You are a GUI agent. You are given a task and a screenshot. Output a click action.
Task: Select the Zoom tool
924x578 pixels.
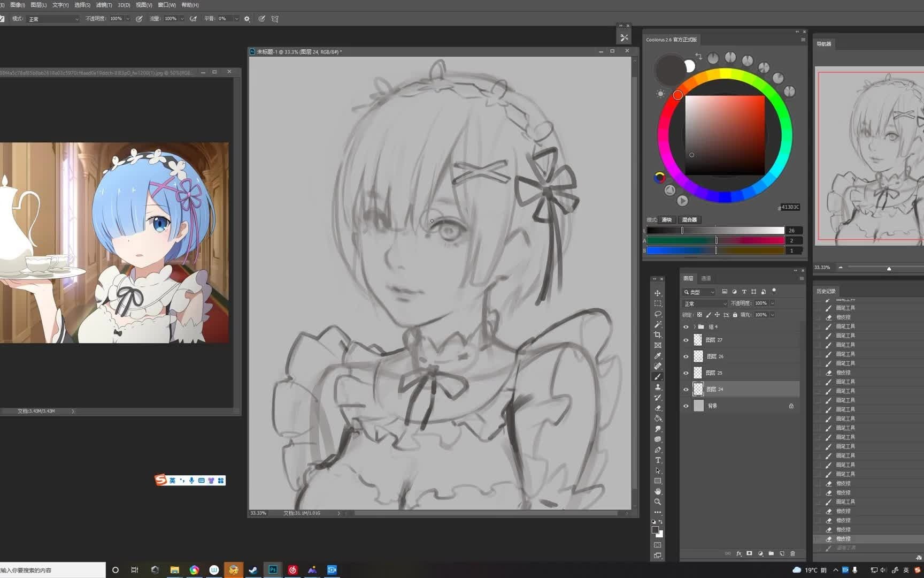click(x=658, y=502)
